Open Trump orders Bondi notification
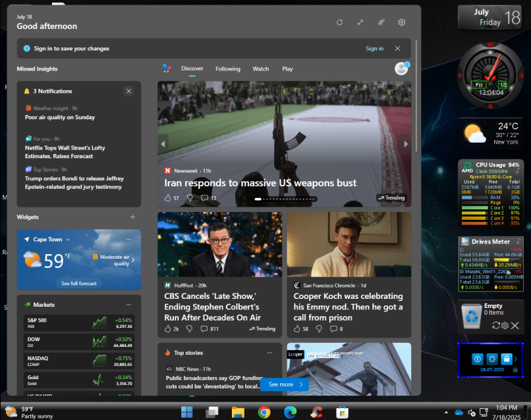The image size is (531, 420). click(x=74, y=182)
